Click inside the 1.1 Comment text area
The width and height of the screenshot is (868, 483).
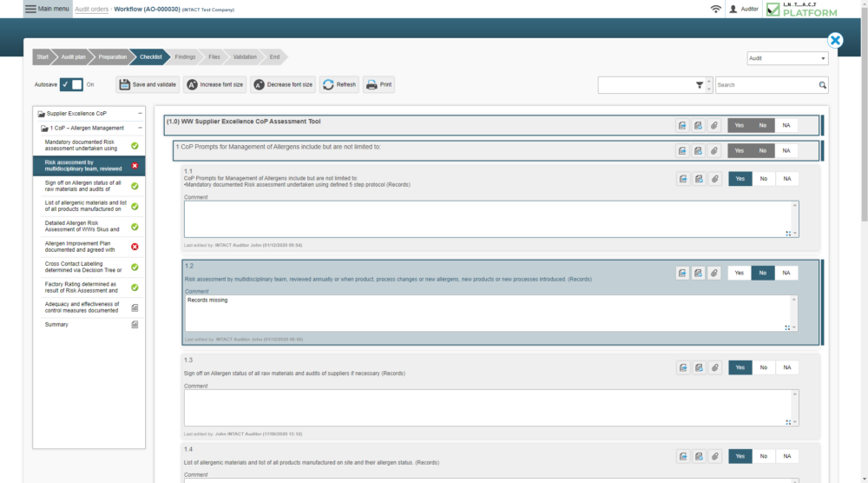(x=491, y=219)
